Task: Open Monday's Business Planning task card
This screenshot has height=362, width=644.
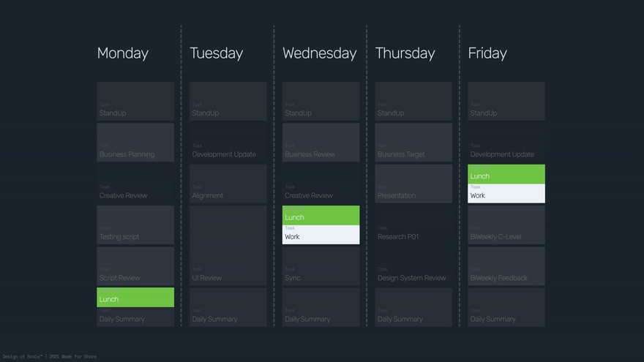Action: [135, 143]
